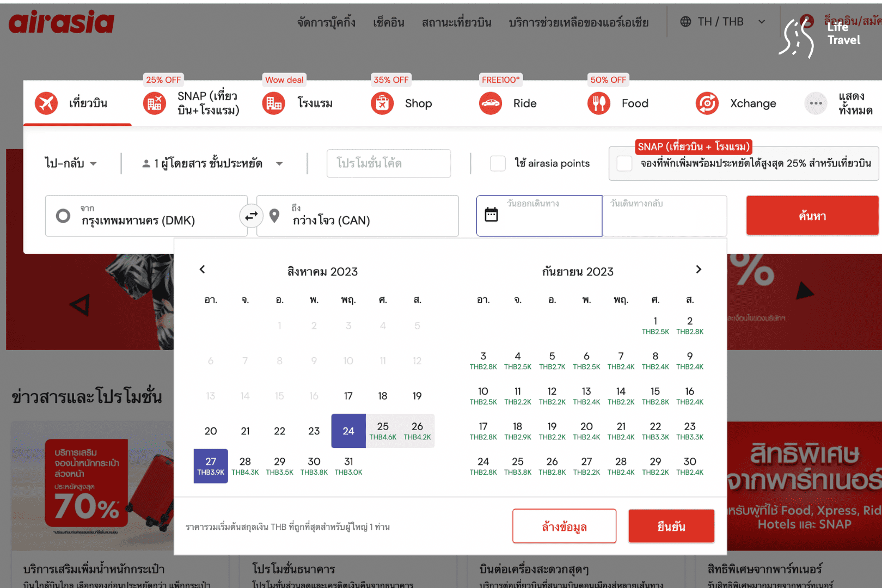This screenshot has width=882, height=588.
Task: Open โปรโมชั่นธนาคาร news link
Action: [293, 569]
